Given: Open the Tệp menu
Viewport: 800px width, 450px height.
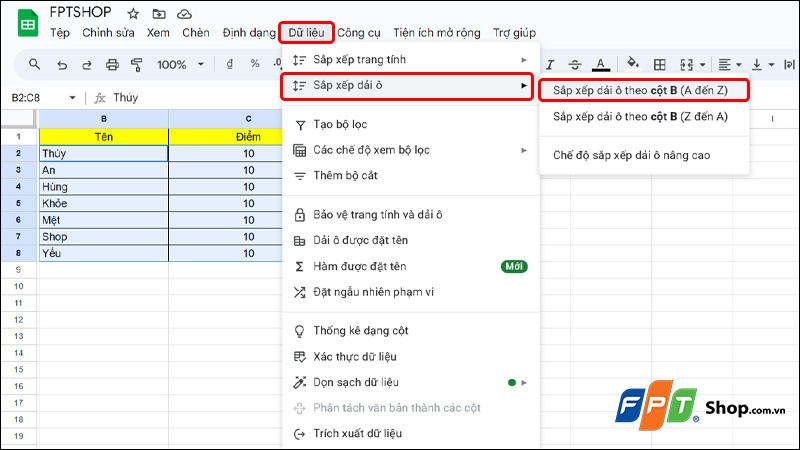Looking at the screenshot, I should [60, 33].
